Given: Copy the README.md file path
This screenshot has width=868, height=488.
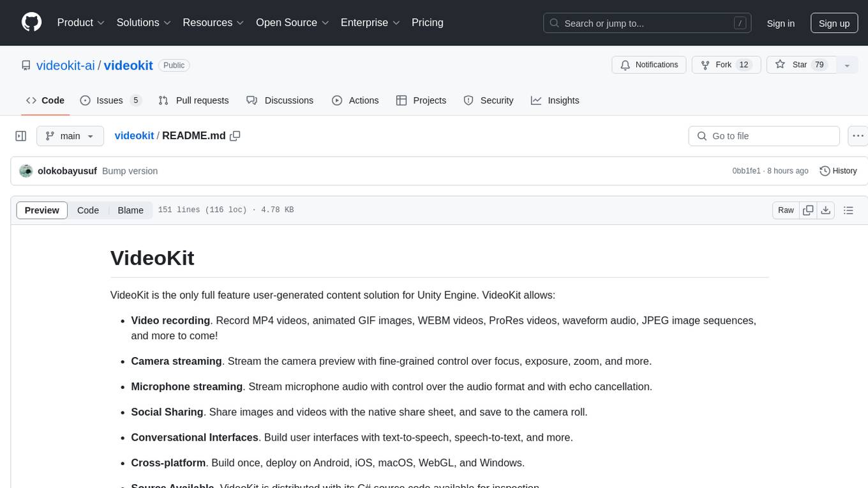Looking at the screenshot, I should (235, 135).
